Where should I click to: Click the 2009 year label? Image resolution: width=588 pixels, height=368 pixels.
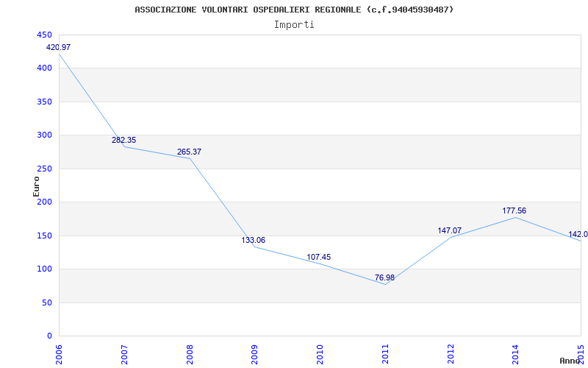pos(254,354)
